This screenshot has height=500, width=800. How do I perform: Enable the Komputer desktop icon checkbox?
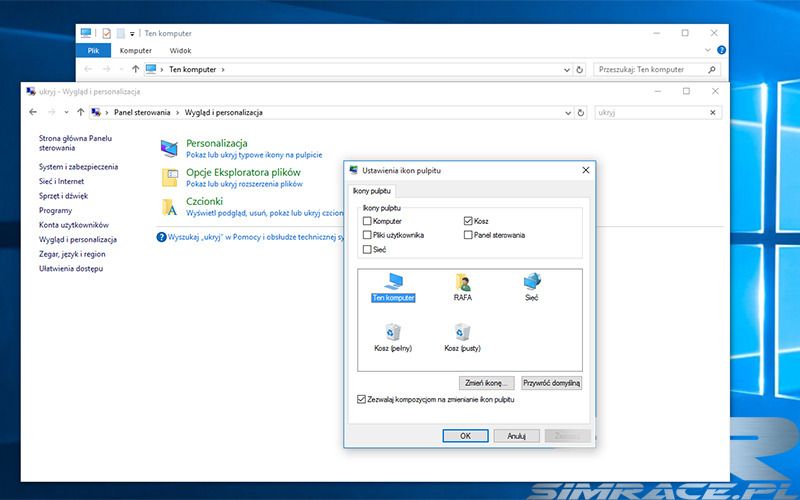click(368, 221)
